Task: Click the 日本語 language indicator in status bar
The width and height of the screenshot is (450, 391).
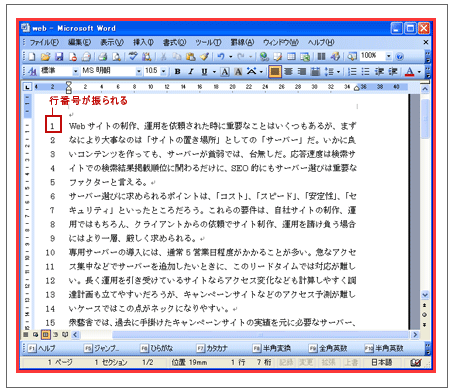Action: [x=382, y=362]
